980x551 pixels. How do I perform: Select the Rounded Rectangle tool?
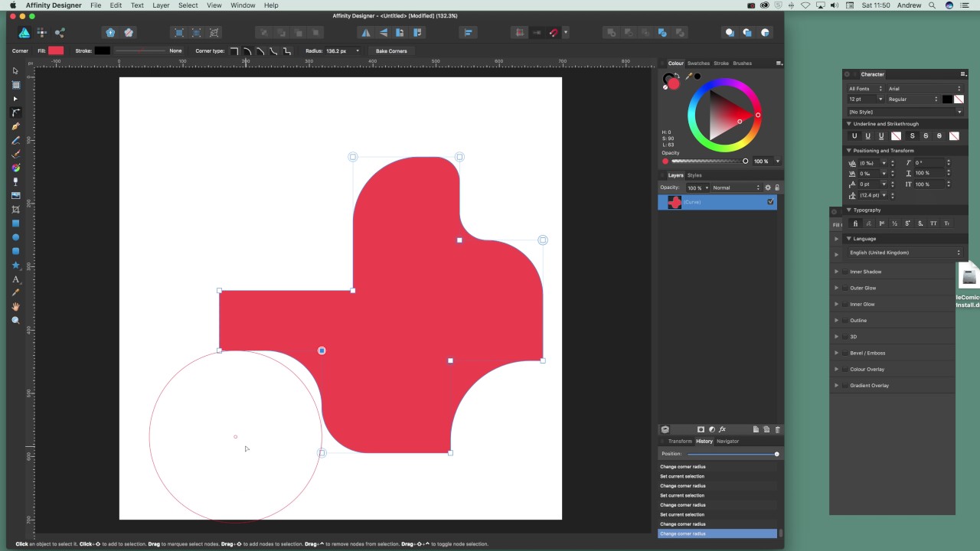(x=15, y=250)
